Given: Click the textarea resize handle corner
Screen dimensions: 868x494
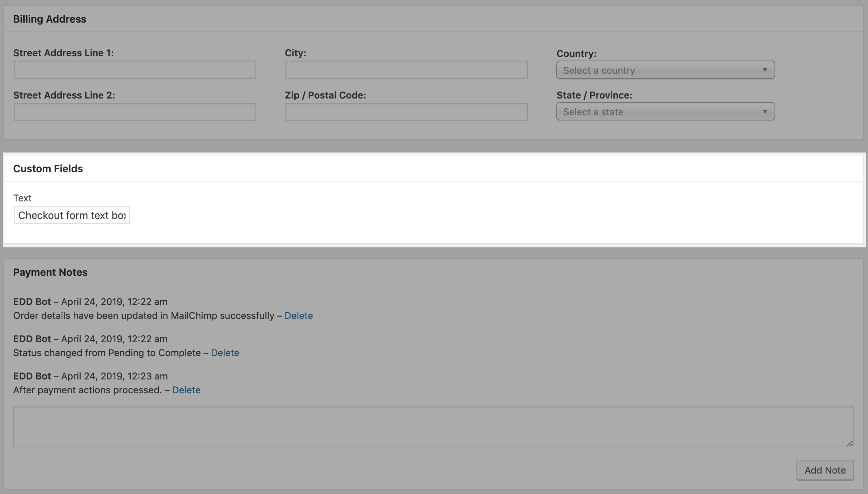Looking at the screenshot, I should coord(850,443).
